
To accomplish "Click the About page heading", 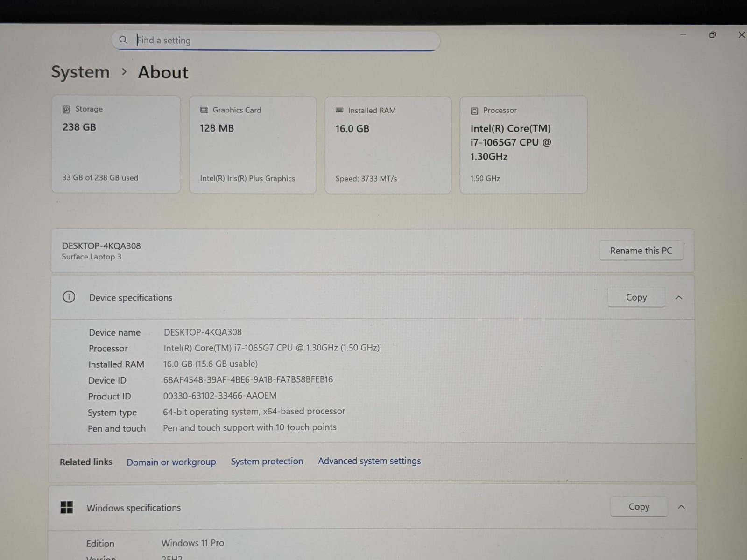I will [163, 72].
